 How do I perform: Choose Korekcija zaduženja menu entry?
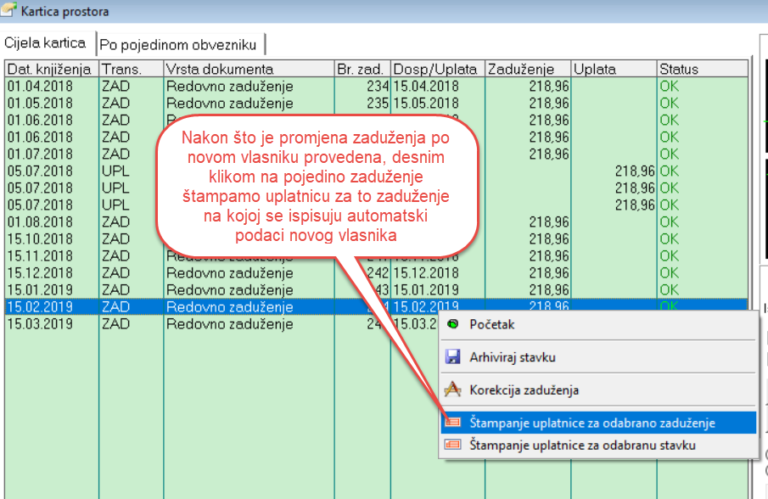coord(524,390)
